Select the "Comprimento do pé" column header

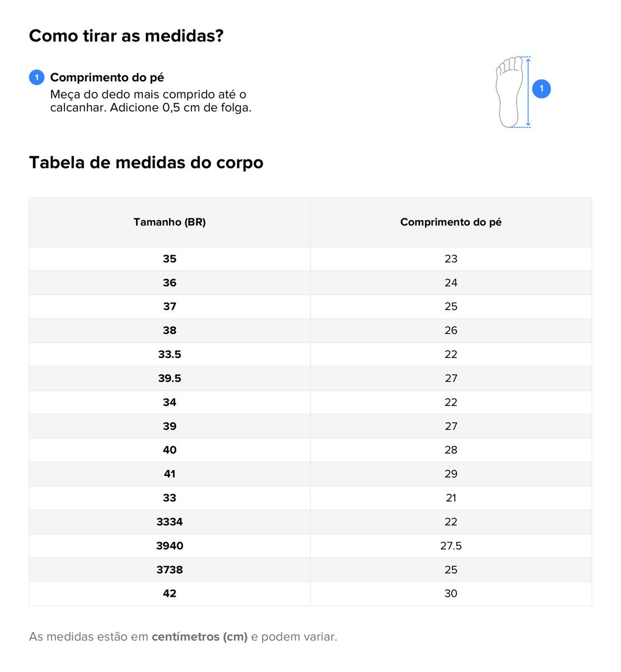[451, 222]
